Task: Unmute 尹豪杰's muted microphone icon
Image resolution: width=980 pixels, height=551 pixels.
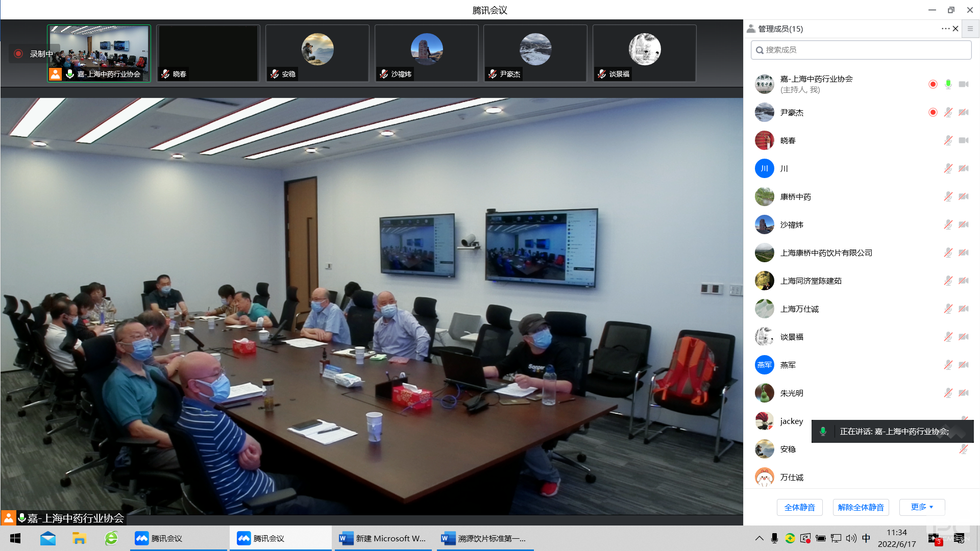Action: 948,112
